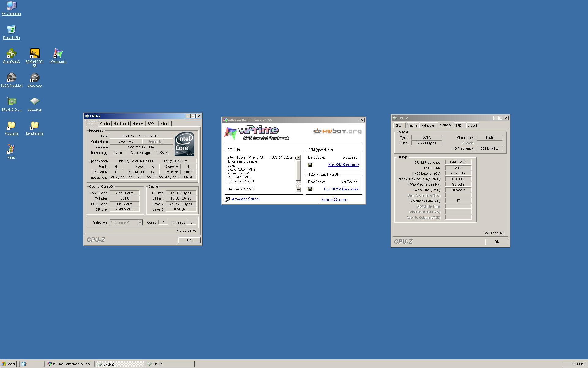Screen dimensions: 588x368
Task: Click CPU List scrollbar down arrow
Action: pyautogui.click(x=299, y=190)
